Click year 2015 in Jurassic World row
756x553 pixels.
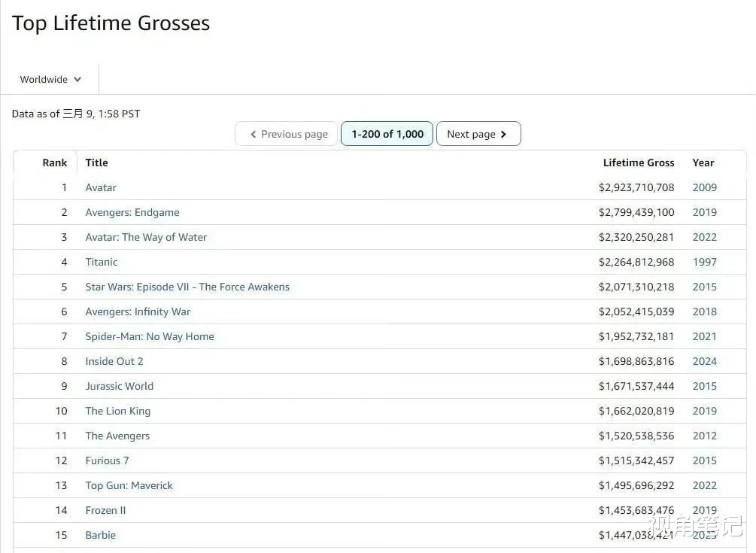(x=704, y=386)
